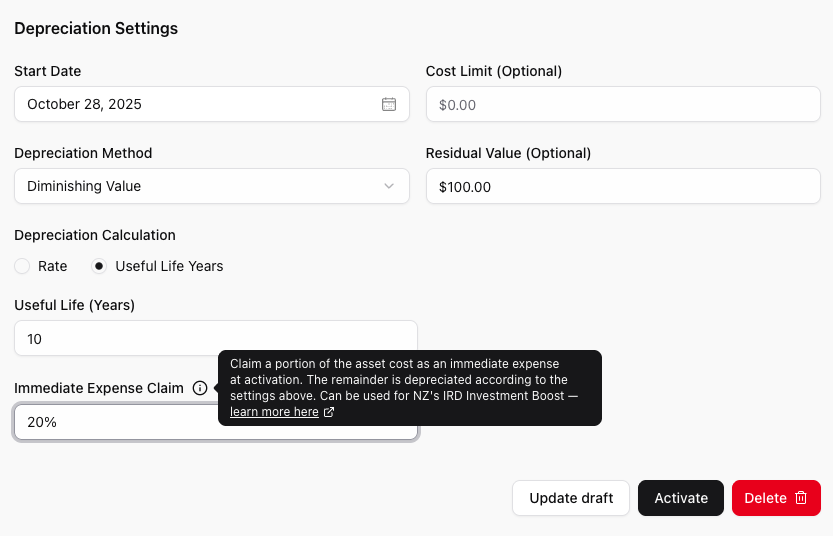Click the Depreciation Settings heading

96,29
